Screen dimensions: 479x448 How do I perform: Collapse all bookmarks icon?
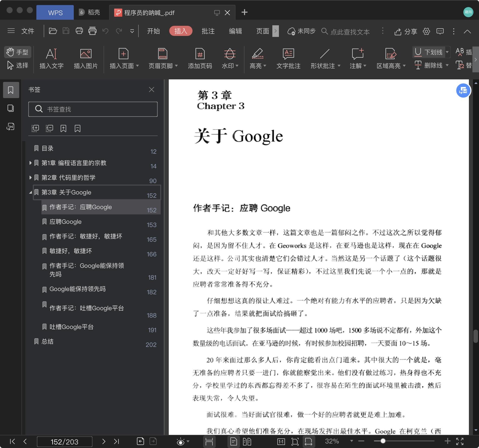pos(49,128)
